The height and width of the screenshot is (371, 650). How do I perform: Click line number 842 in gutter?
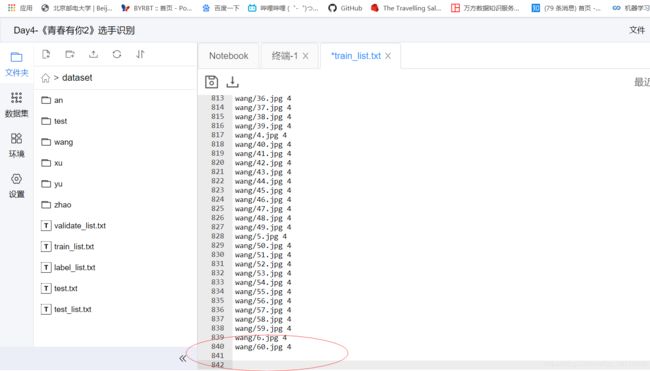click(x=218, y=365)
